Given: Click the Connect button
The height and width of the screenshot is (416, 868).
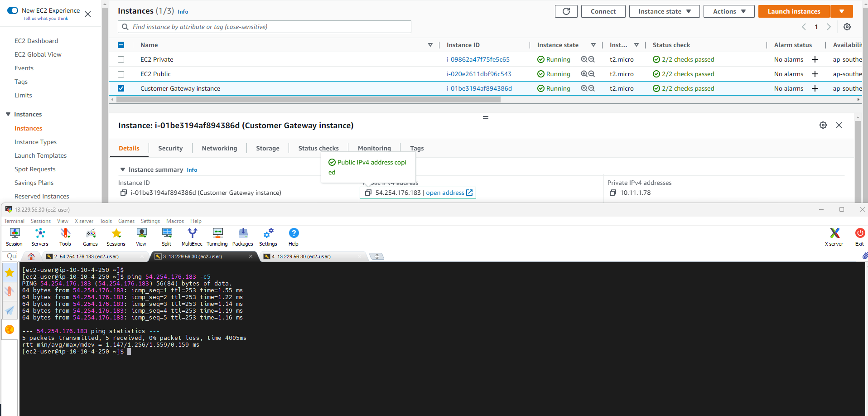Looking at the screenshot, I should pyautogui.click(x=603, y=11).
